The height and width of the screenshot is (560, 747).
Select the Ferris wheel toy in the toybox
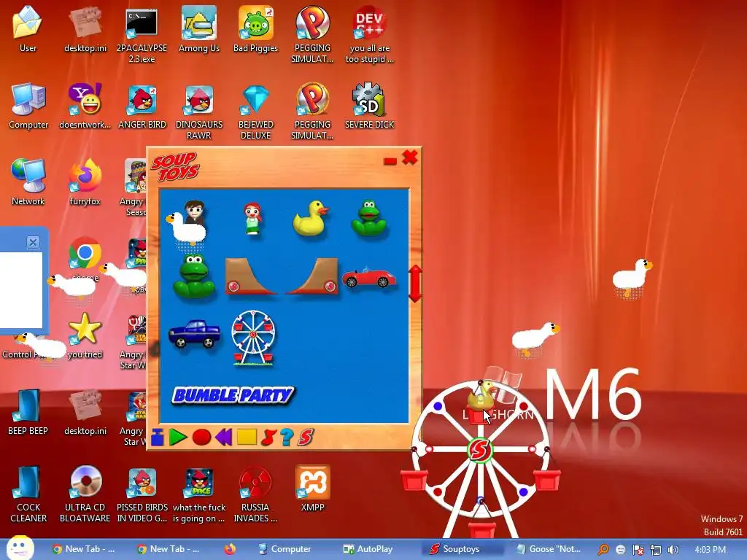click(253, 338)
